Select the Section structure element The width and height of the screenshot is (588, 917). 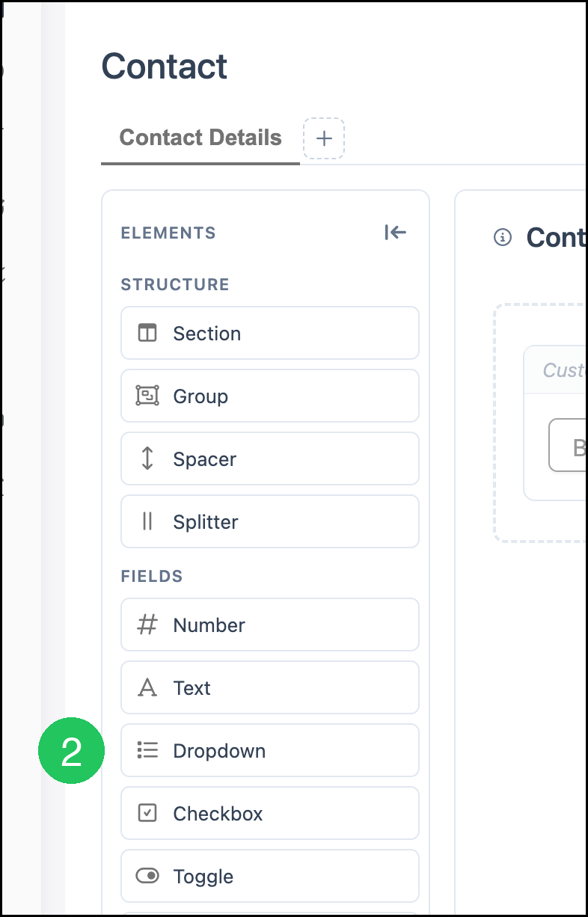point(270,333)
